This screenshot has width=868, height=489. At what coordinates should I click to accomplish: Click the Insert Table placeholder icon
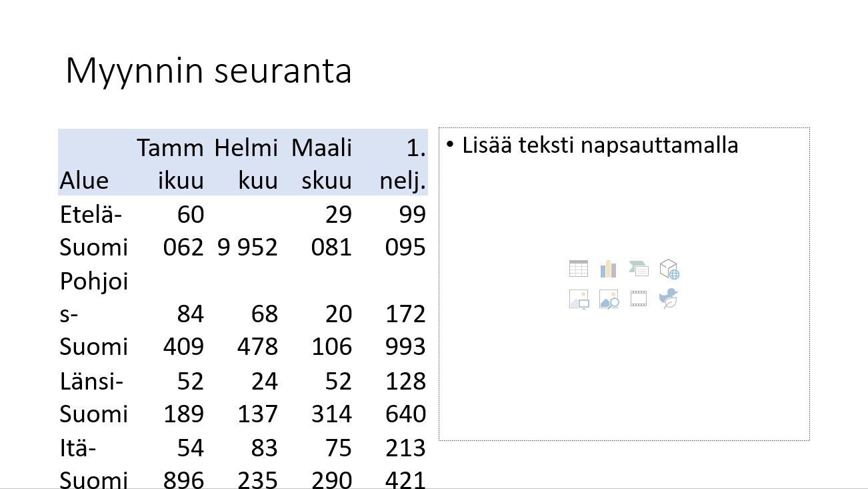pos(579,269)
